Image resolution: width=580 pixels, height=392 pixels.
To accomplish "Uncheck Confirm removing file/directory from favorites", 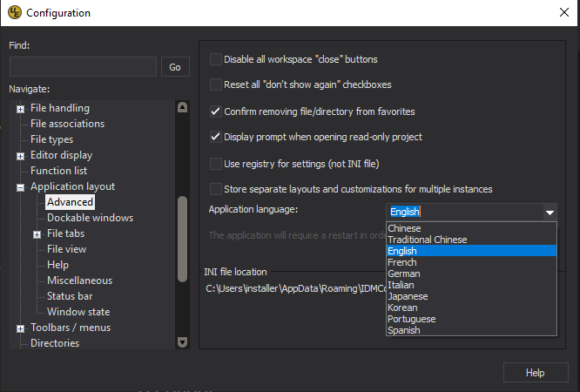I will [216, 112].
